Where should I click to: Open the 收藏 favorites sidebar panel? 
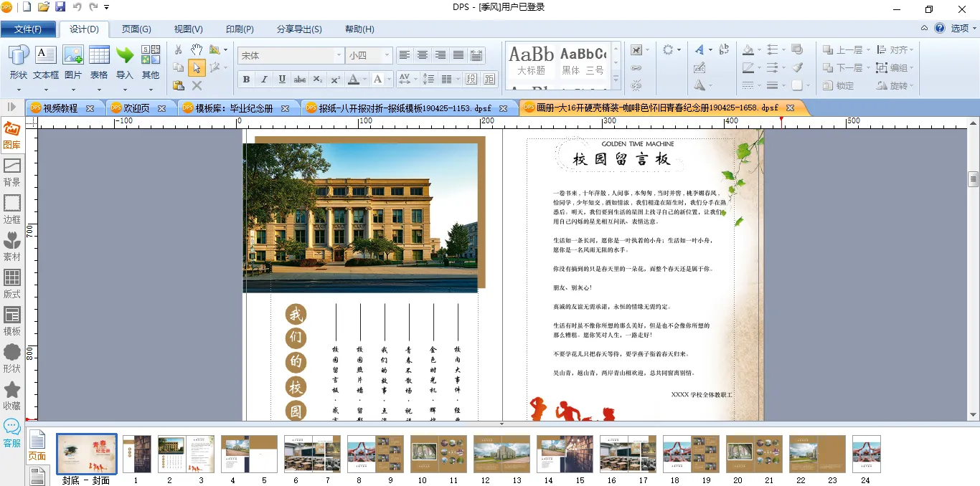point(12,396)
